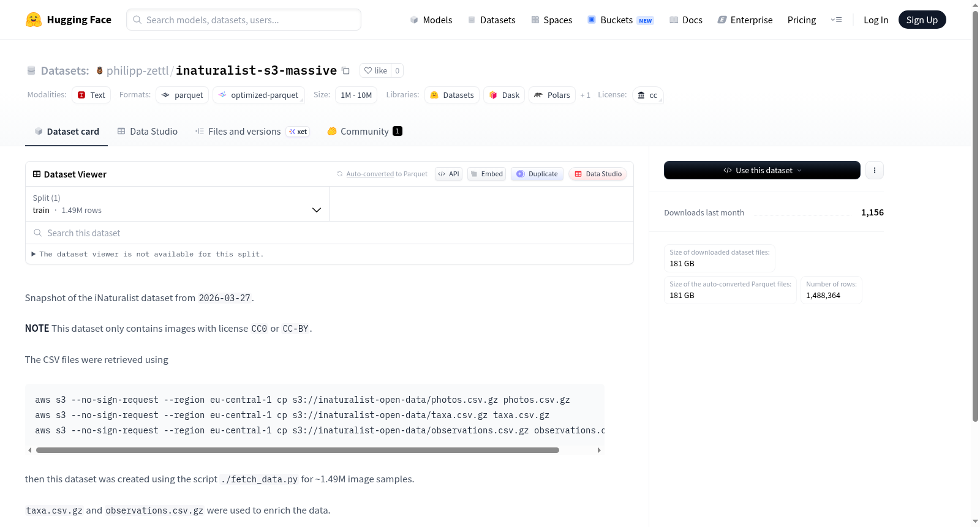
Task: Click the cc license tag
Action: pyautogui.click(x=647, y=95)
